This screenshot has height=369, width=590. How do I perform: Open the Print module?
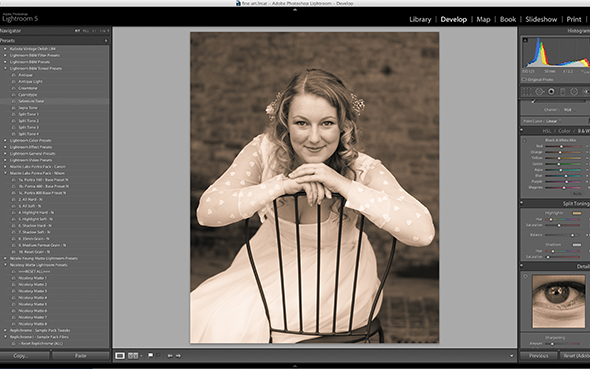coord(574,20)
